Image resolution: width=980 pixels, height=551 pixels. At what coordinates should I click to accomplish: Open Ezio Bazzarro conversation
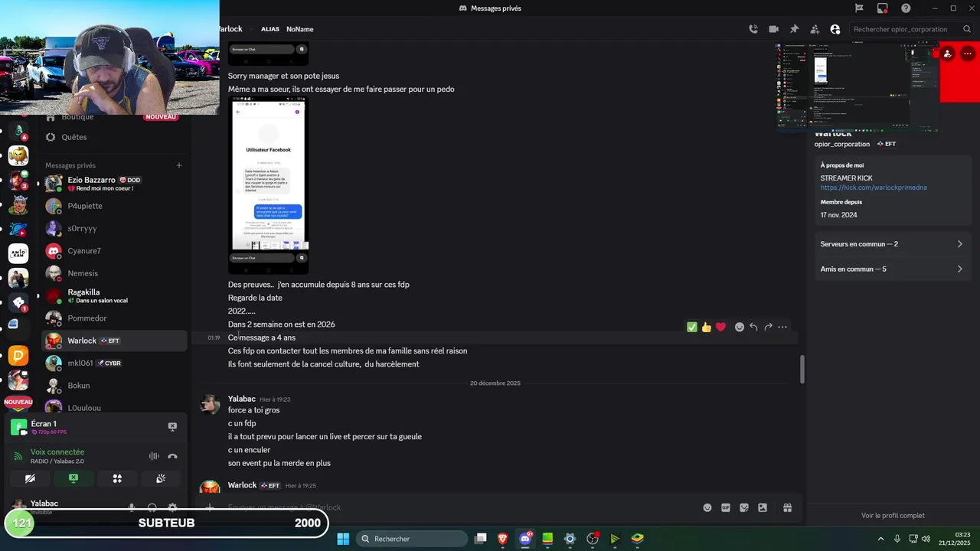click(114, 184)
